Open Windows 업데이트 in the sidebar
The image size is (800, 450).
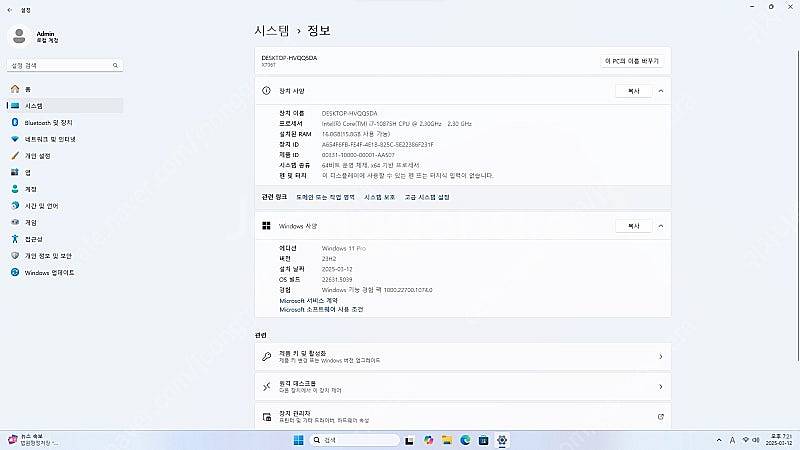coord(65,272)
